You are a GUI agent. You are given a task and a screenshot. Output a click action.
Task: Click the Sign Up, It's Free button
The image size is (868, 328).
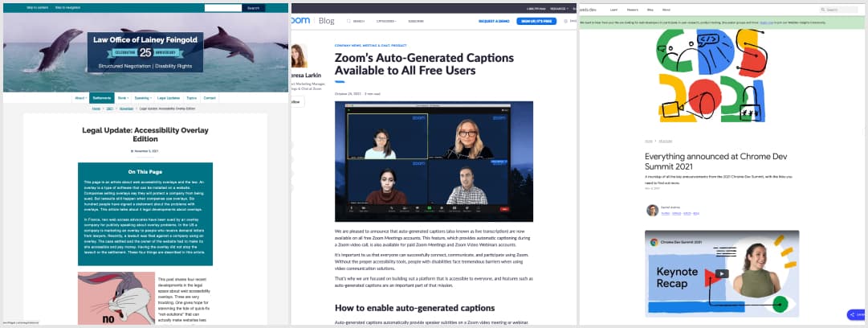[x=536, y=21]
